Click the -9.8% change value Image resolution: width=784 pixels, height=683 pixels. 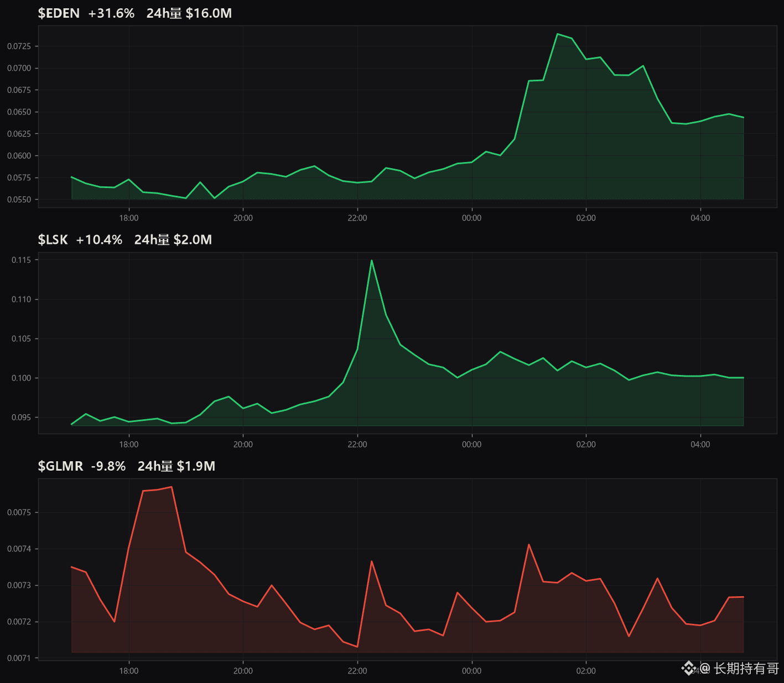[108, 466]
